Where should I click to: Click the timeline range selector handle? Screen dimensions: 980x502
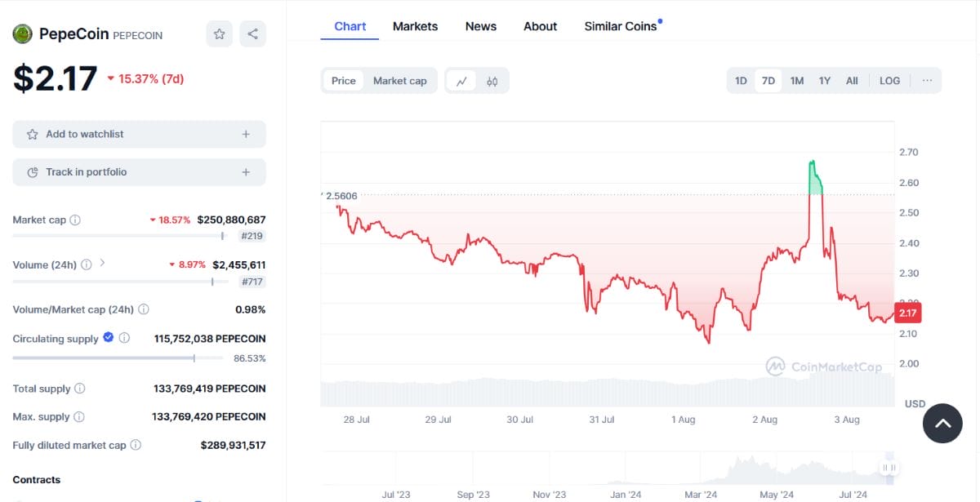coord(889,468)
